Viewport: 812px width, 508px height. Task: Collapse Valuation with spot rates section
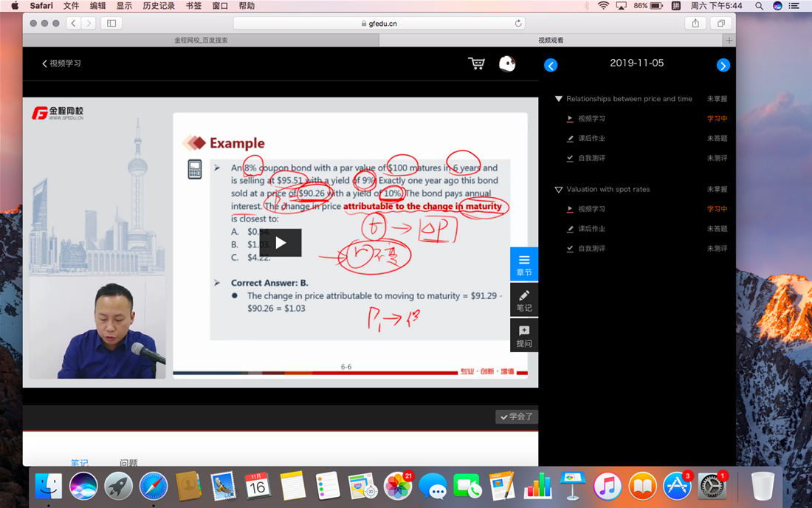click(x=559, y=190)
